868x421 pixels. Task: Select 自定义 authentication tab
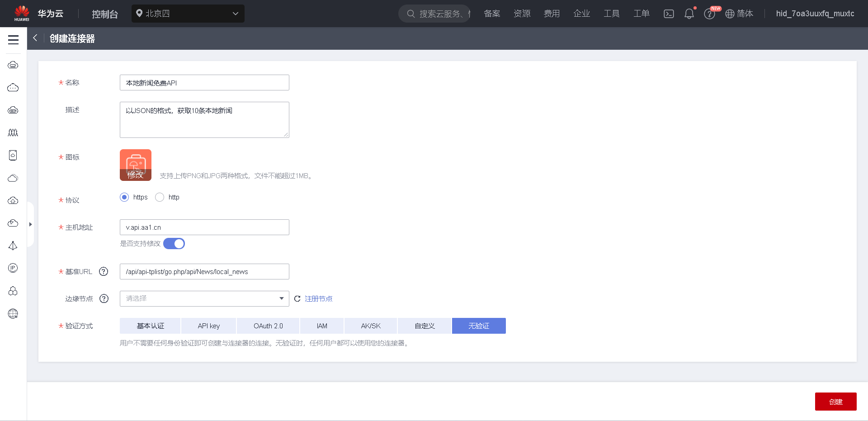point(425,326)
